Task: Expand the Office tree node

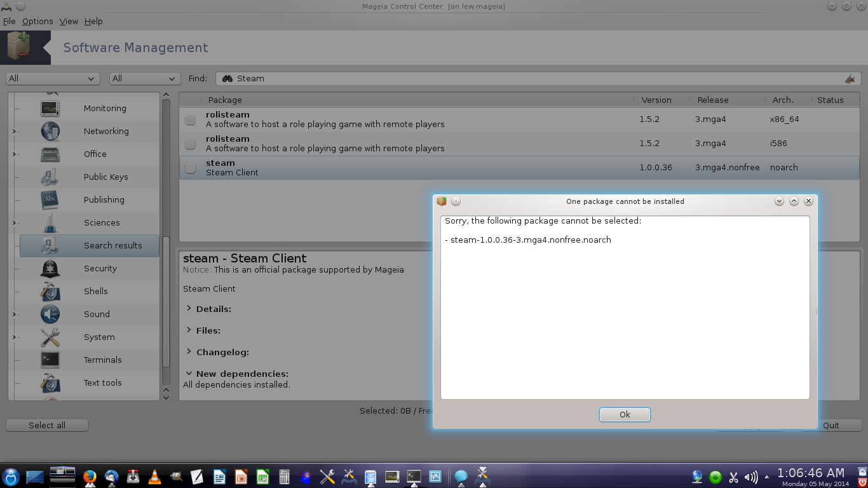Action: pyautogui.click(x=14, y=154)
